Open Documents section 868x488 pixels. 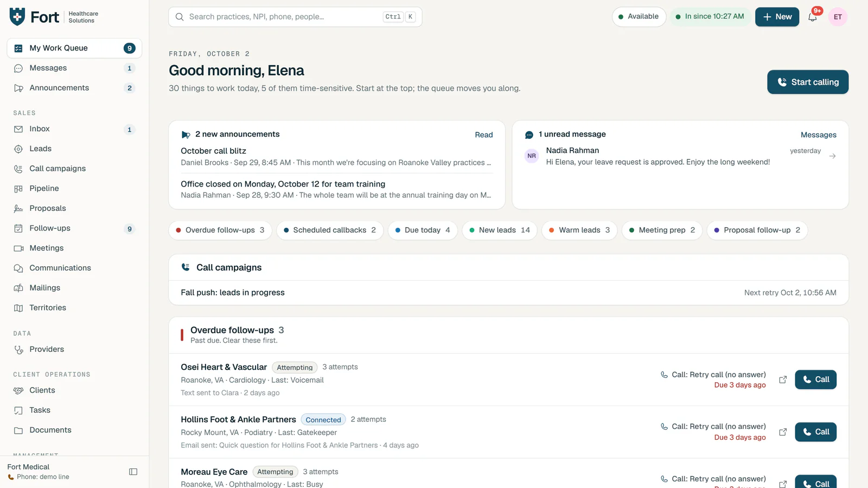click(74, 430)
